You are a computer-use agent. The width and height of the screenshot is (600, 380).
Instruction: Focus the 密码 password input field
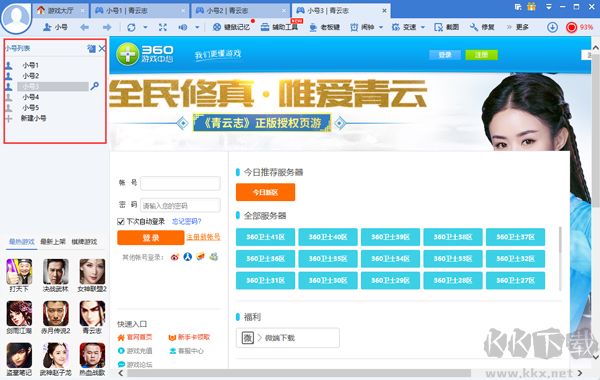pyautogui.click(x=180, y=205)
